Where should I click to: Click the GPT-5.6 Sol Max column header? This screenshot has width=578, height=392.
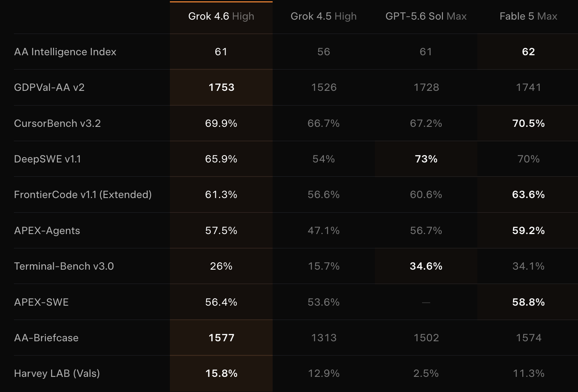(426, 16)
